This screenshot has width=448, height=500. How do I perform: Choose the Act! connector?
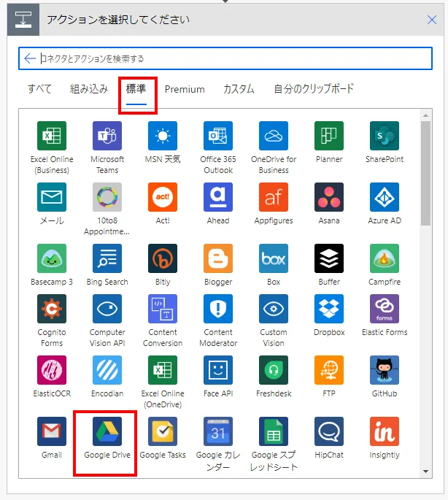(163, 197)
